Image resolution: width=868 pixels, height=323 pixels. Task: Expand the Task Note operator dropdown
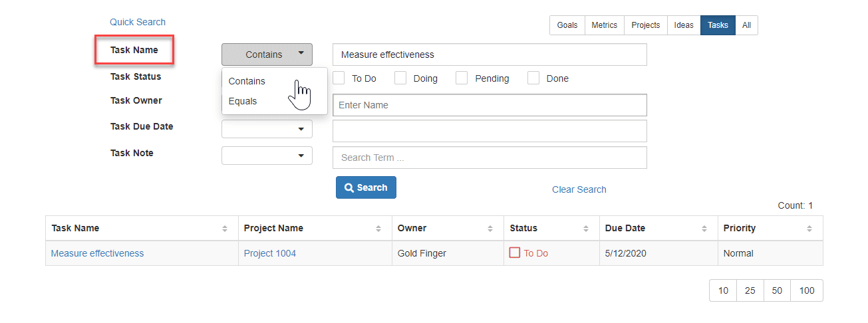point(267,156)
